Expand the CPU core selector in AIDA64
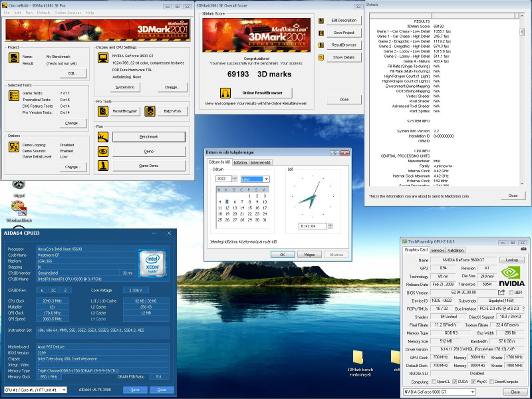The height and width of the screenshot is (399, 532). pyautogui.click(x=35, y=390)
